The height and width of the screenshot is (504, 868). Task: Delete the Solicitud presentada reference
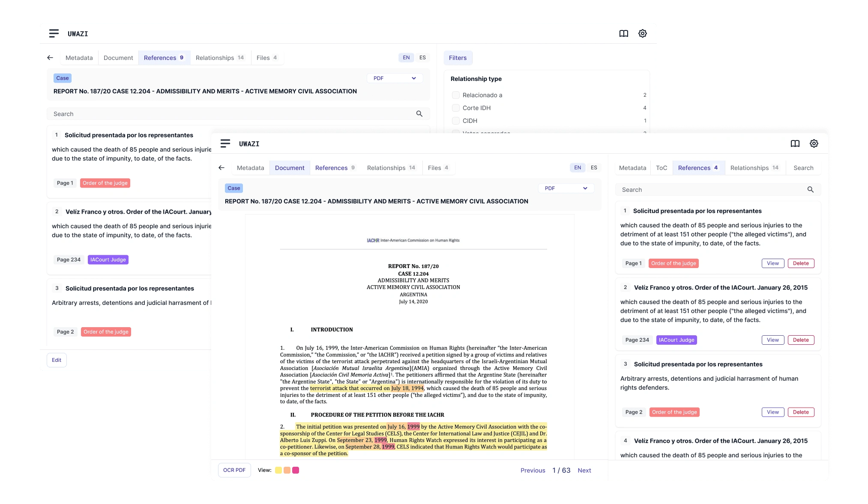tap(801, 263)
